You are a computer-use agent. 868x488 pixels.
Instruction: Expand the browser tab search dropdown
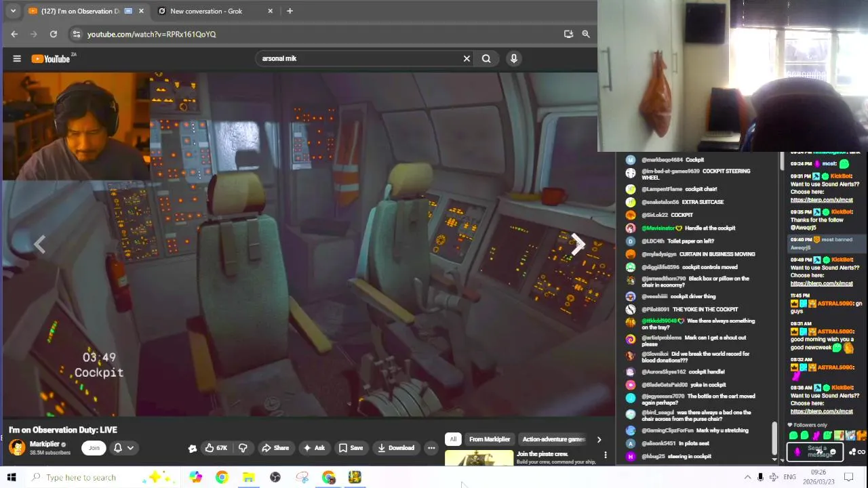click(x=13, y=11)
